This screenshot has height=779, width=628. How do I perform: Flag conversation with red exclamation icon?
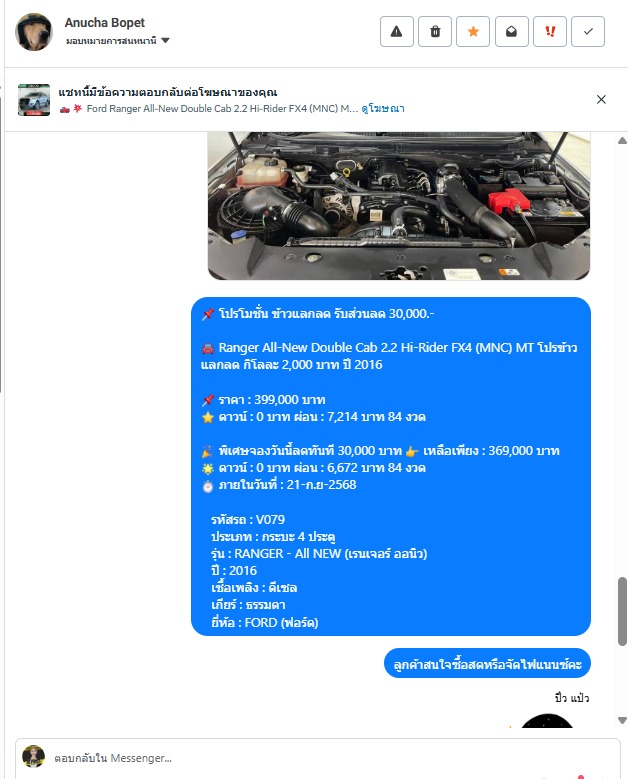tap(550, 32)
